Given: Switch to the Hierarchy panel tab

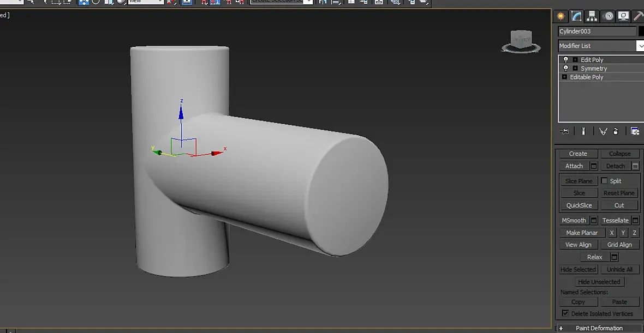Looking at the screenshot, I should [x=592, y=16].
